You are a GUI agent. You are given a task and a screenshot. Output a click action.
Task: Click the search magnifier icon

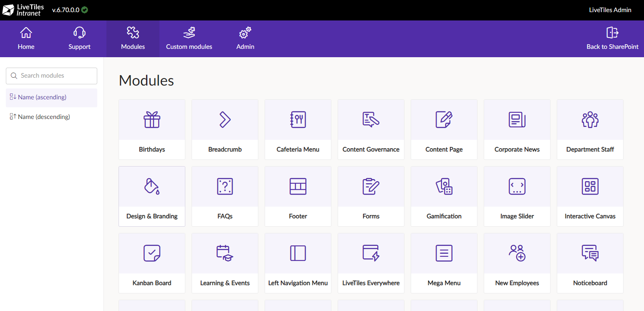pos(14,76)
